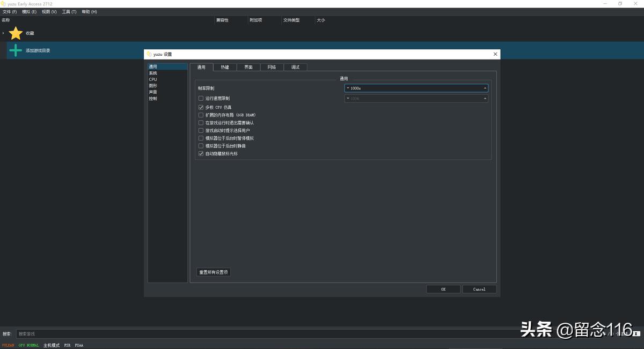The width and height of the screenshot is (644, 349).
Task: Switch to the 热键 tab
Action: pos(225,67)
